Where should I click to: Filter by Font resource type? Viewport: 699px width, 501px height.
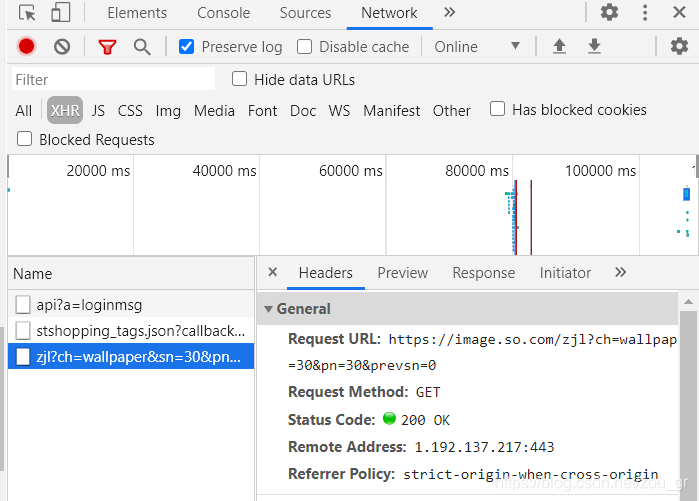262,111
